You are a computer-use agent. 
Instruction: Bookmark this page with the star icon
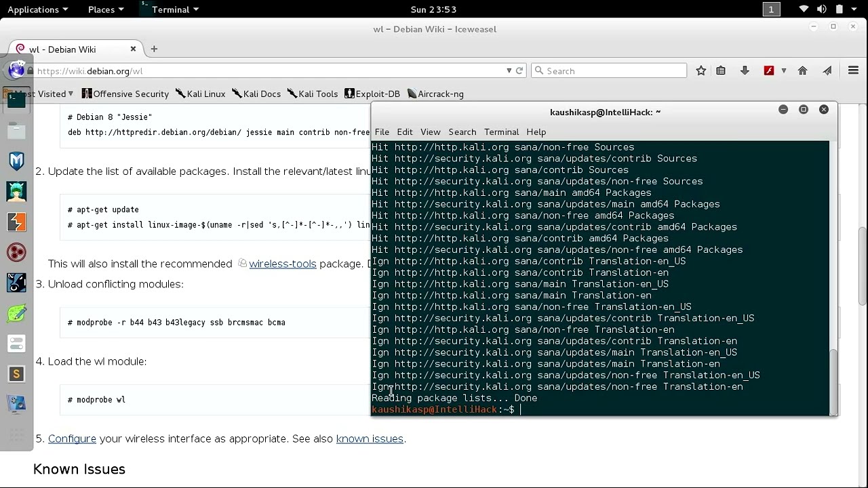(x=701, y=70)
